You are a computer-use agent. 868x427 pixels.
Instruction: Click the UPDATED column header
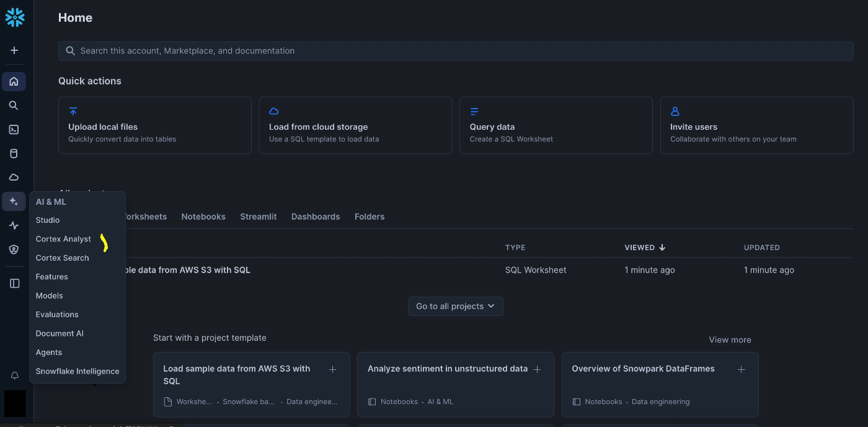(x=762, y=248)
